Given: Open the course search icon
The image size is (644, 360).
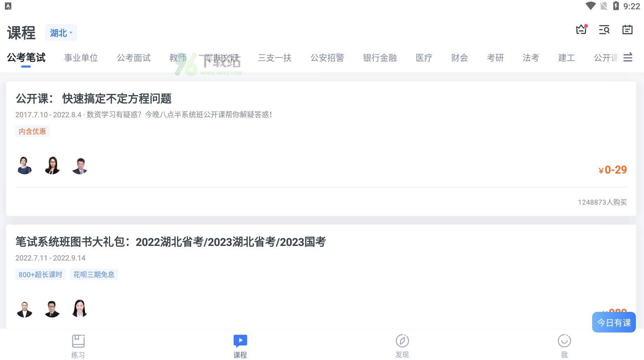Looking at the screenshot, I should 604,30.
